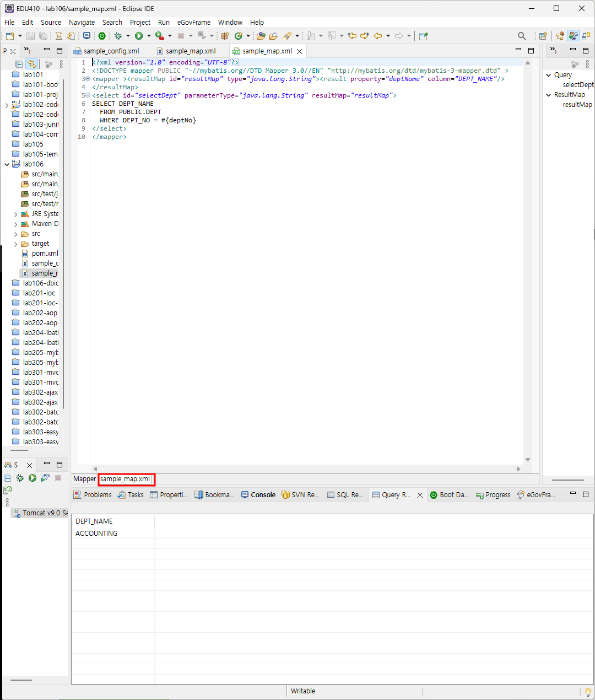Viewport: 595px width, 700px height.
Task: Select the Mapper tab below the editor
Action: coord(84,479)
